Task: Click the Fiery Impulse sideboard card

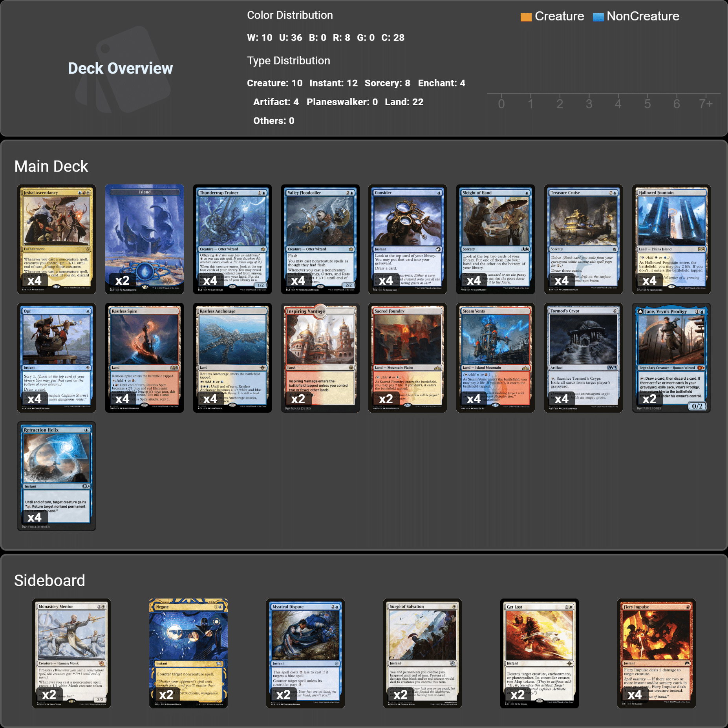Action: click(657, 653)
